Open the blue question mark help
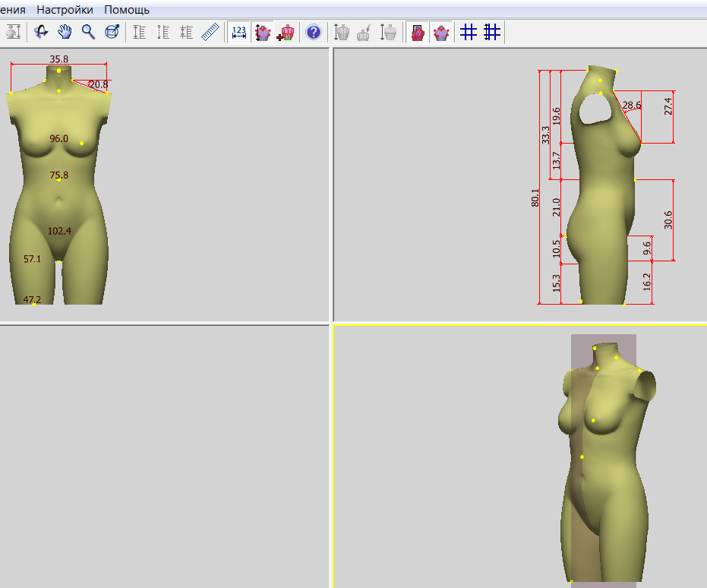Screen dimensions: 707x588 coord(313,32)
